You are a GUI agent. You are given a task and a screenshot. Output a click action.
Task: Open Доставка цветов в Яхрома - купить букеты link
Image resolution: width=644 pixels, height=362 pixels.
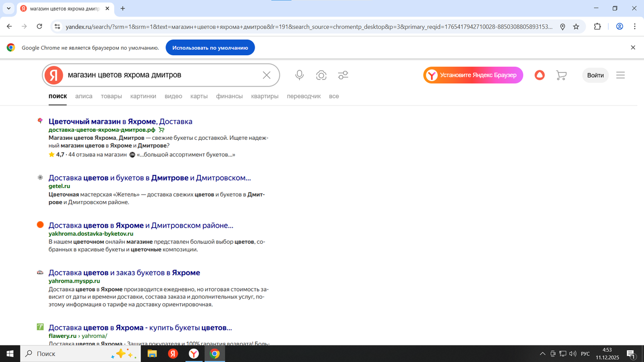(140, 327)
